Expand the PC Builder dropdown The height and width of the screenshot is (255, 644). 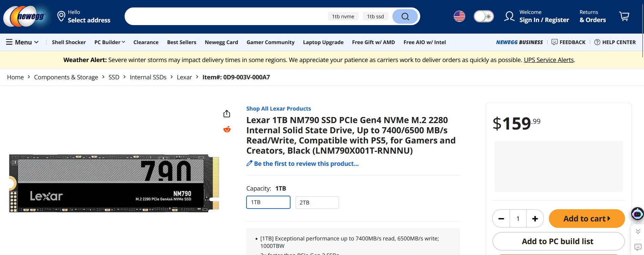110,42
